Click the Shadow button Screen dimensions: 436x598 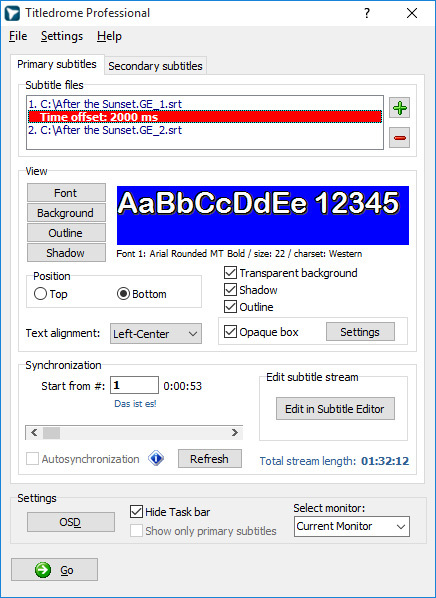(x=66, y=253)
